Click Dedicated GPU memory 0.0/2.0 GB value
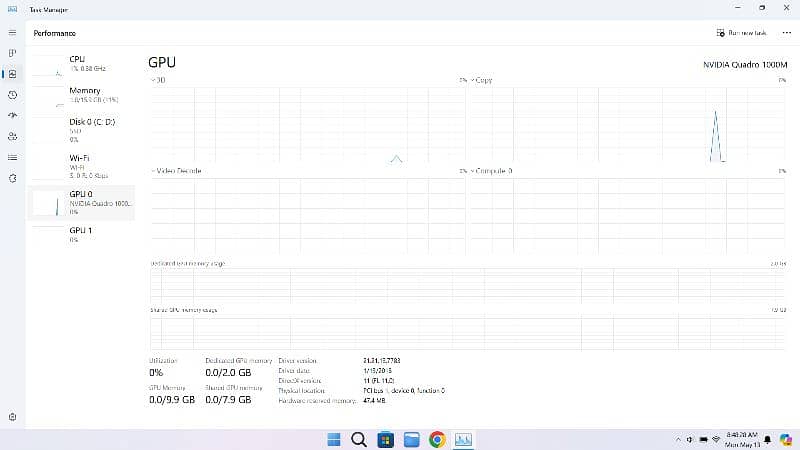Viewport: 800px width, 450px height. (228, 372)
